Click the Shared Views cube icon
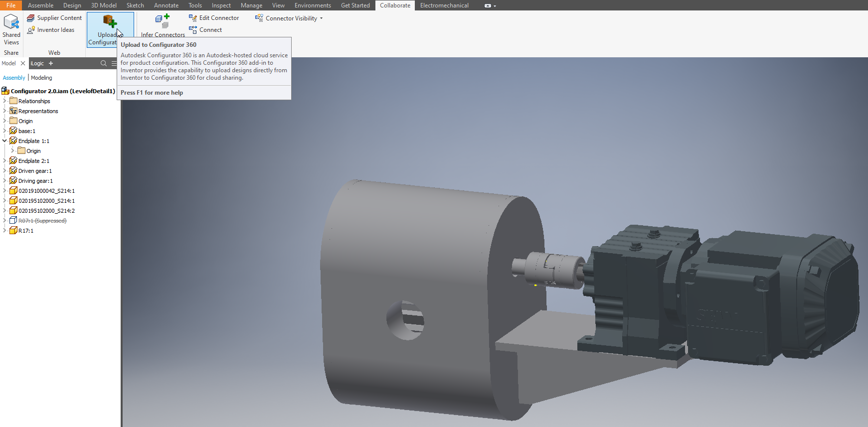This screenshot has height=427, width=868. point(11,22)
